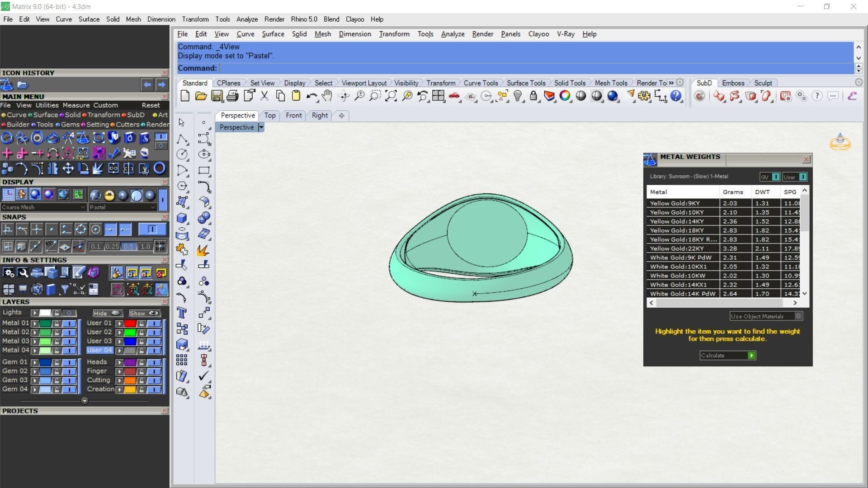Click the Undo arrow icon

[x=311, y=96]
